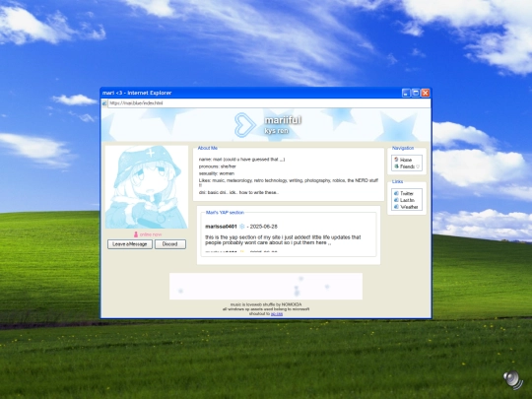Image resolution: width=532 pixels, height=399 pixels.
Task: Click the pink online-now person icon
Action: tap(136, 234)
